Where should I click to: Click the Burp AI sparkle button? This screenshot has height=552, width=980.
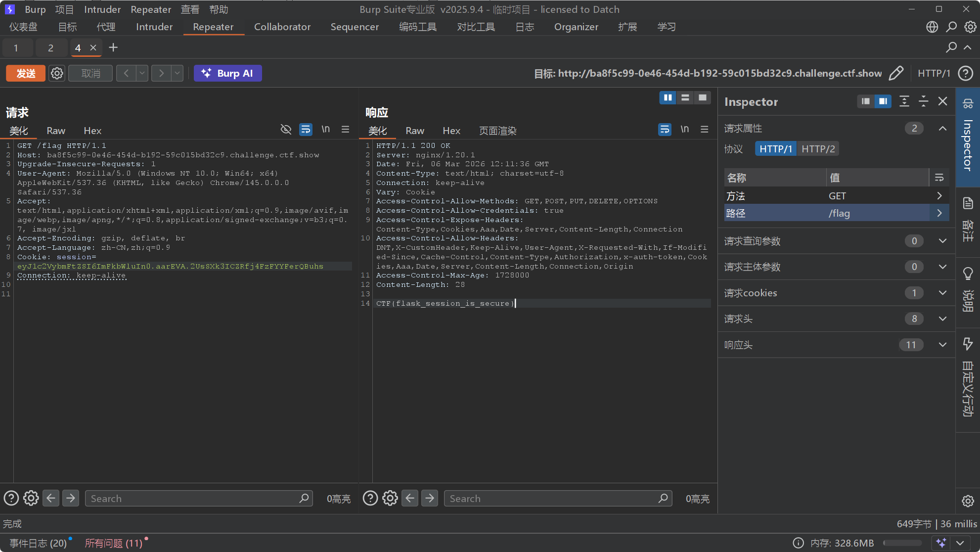pos(227,73)
